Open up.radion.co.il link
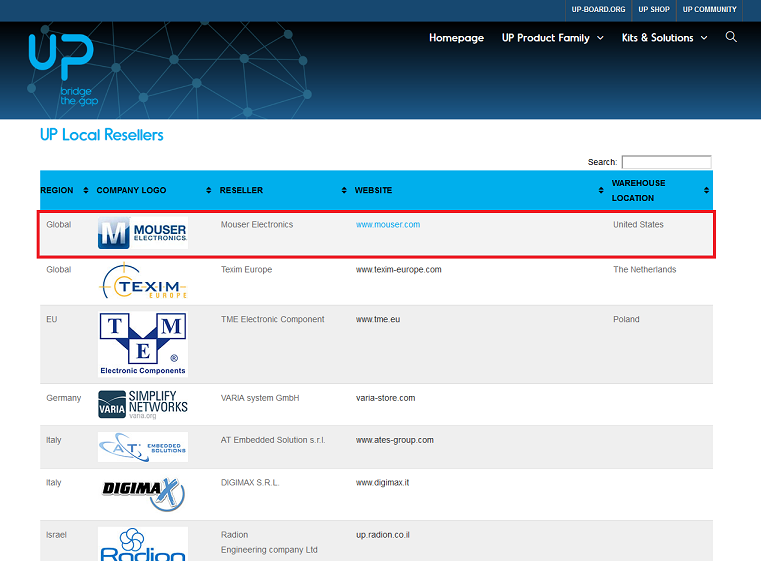Viewport: 761px width, 561px height. [x=382, y=535]
